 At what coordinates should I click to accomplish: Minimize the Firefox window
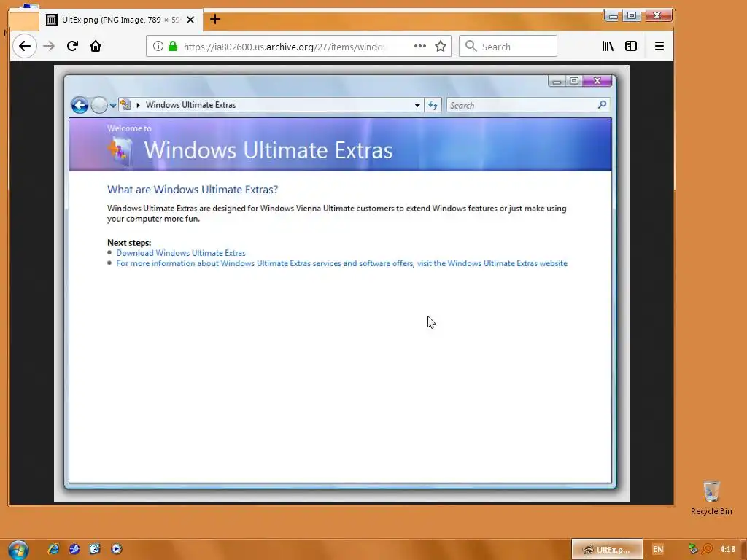(613, 16)
